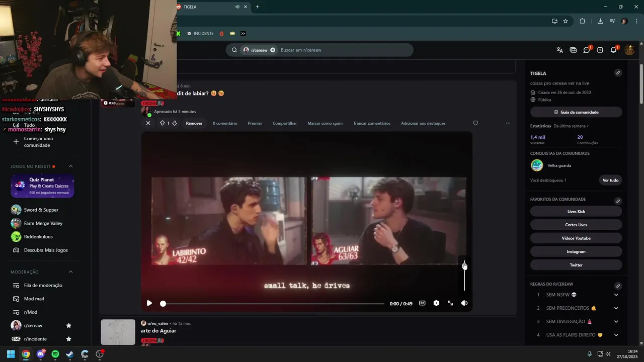Open the Reddit user avatar menu
The image size is (644, 362).
click(x=629, y=50)
